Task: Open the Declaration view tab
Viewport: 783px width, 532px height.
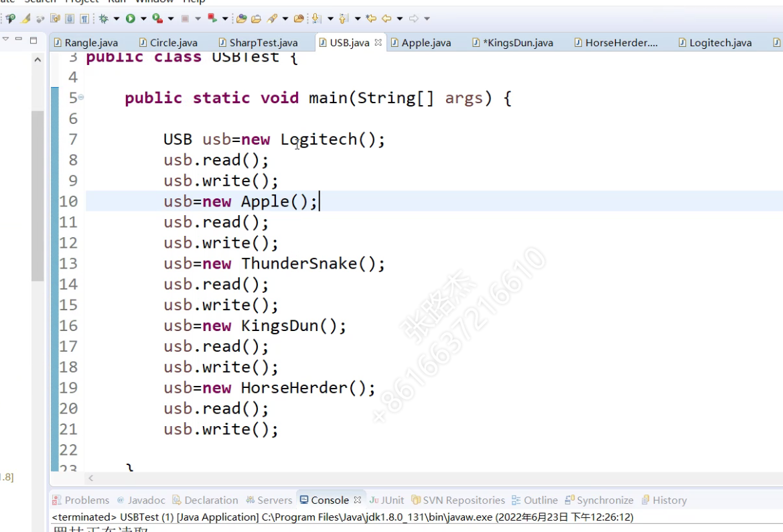Action: pyautogui.click(x=205, y=500)
